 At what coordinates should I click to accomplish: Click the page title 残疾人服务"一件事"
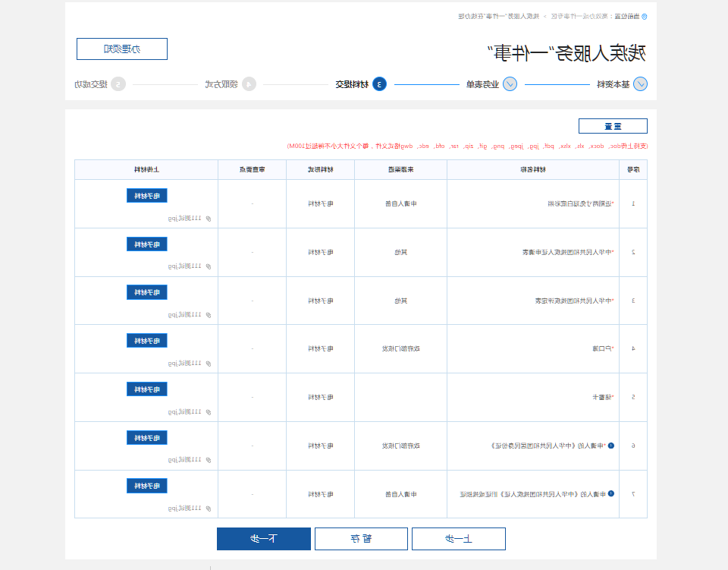point(566,53)
